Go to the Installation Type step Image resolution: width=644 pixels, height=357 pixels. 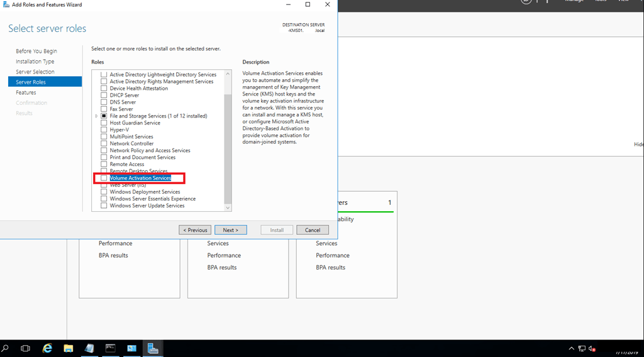pyautogui.click(x=35, y=61)
